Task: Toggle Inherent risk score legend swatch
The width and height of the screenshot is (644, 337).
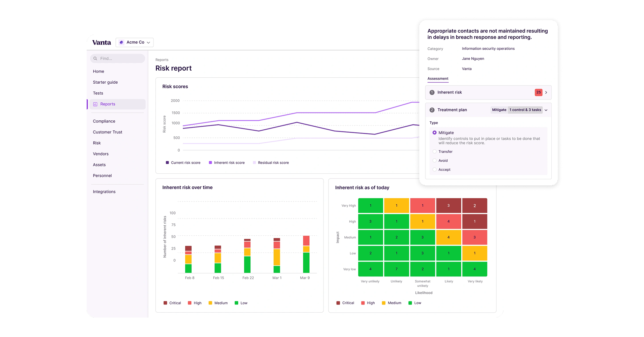Action: click(210, 163)
